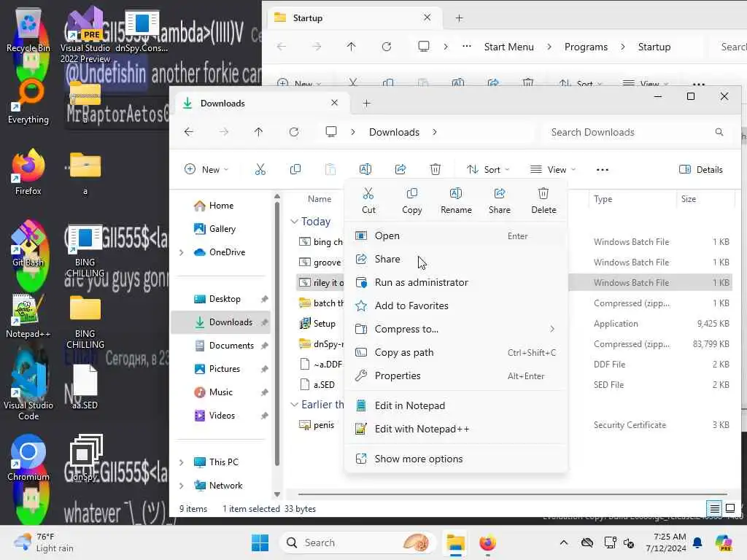
Task: Expand the Network tree node
Action: [x=182, y=486]
